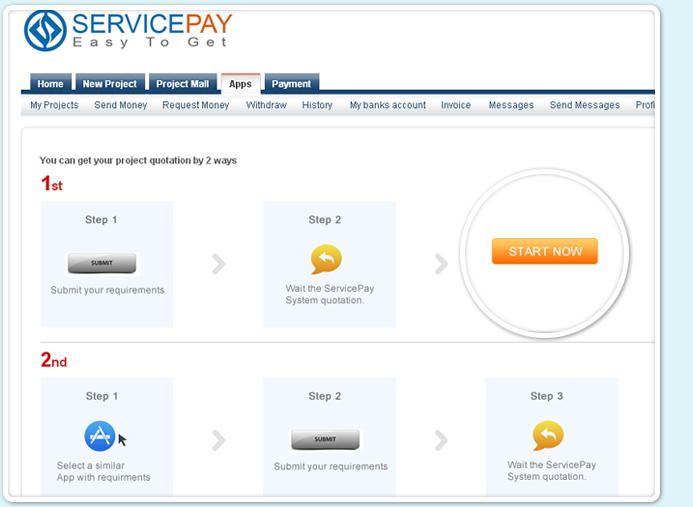Screen dimensions: 693x507
Task: Click the yellow reply bubble in 1st method Step 2
Action: pyautogui.click(x=326, y=259)
